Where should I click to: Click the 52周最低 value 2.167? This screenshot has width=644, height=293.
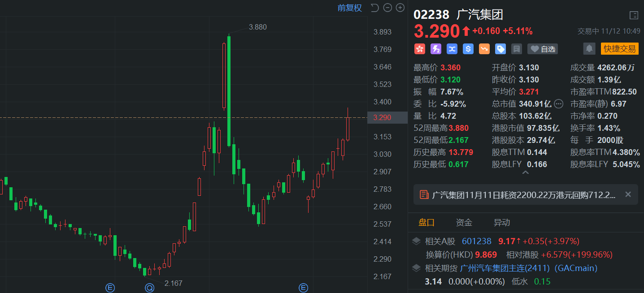pos(459,140)
